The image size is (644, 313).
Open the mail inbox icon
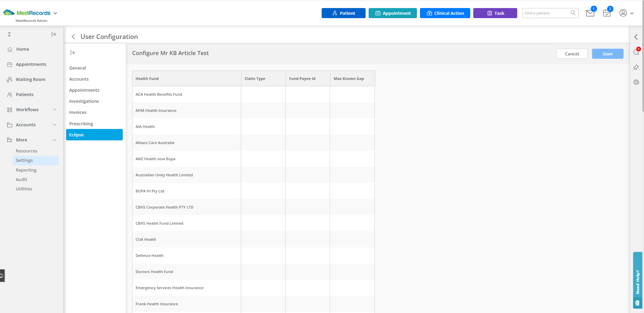(x=590, y=13)
